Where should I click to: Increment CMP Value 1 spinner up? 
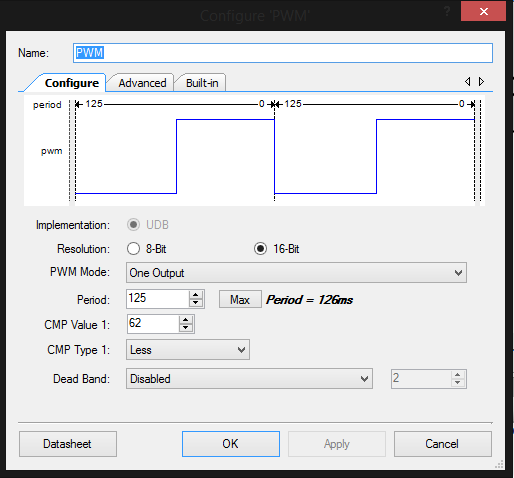coord(186,320)
